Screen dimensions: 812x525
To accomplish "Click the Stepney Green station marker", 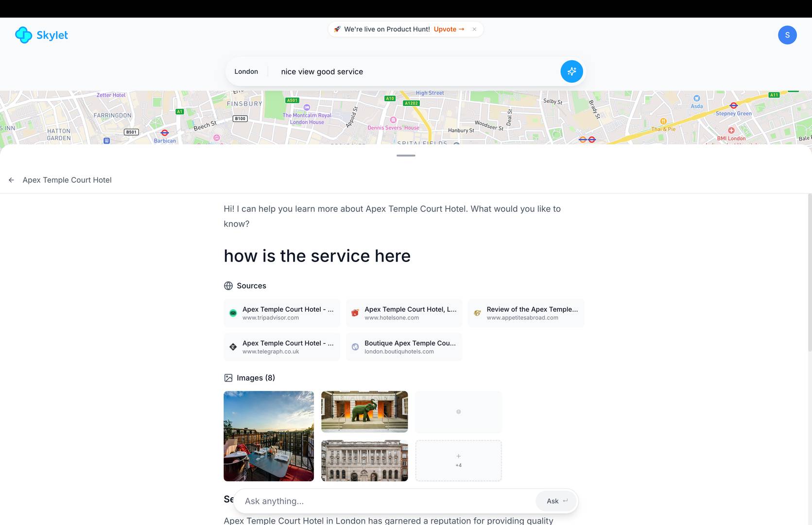I will [x=734, y=105].
